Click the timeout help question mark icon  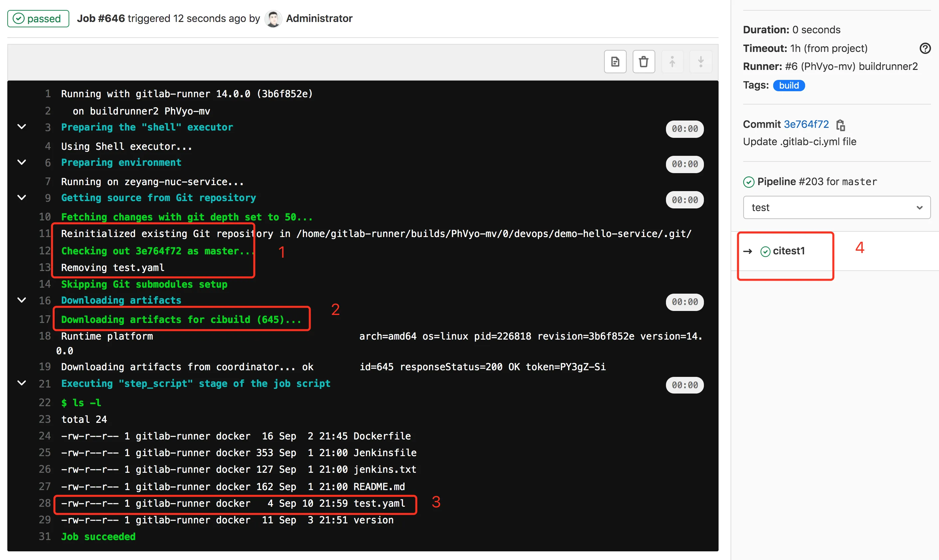click(x=925, y=48)
